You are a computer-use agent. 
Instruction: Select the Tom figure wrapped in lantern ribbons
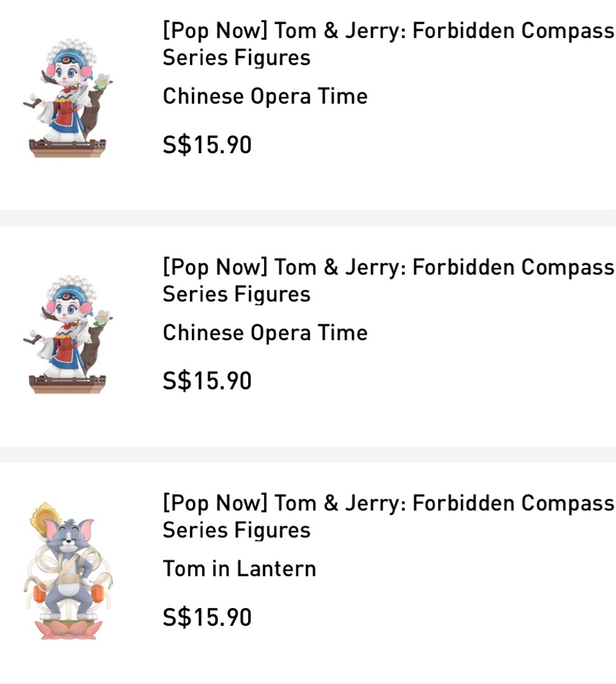(66, 570)
